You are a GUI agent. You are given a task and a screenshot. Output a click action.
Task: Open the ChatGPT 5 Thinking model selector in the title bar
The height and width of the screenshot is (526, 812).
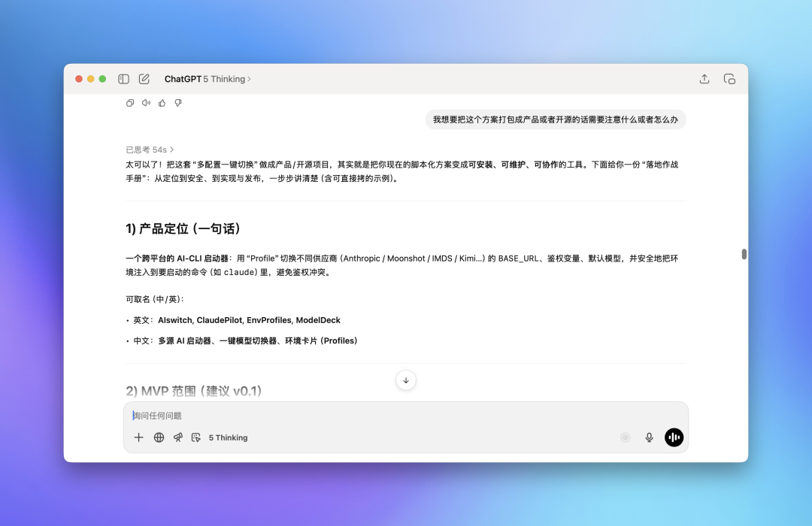(x=208, y=79)
